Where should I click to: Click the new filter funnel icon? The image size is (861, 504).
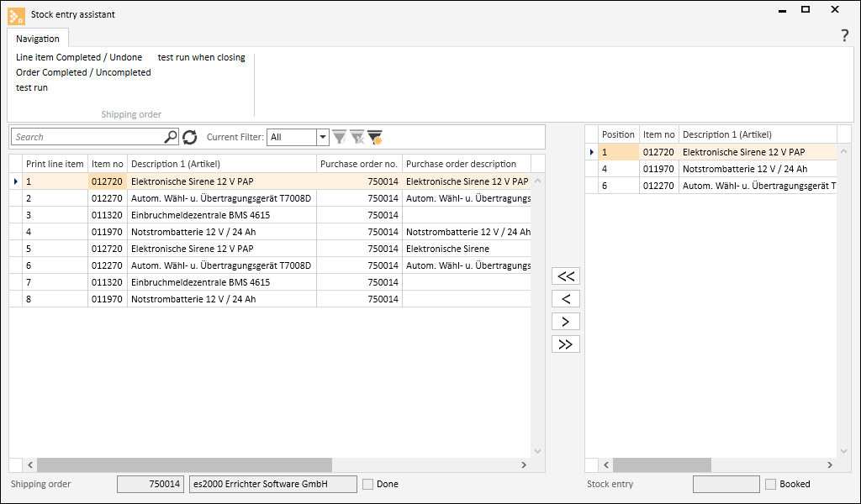pos(375,137)
